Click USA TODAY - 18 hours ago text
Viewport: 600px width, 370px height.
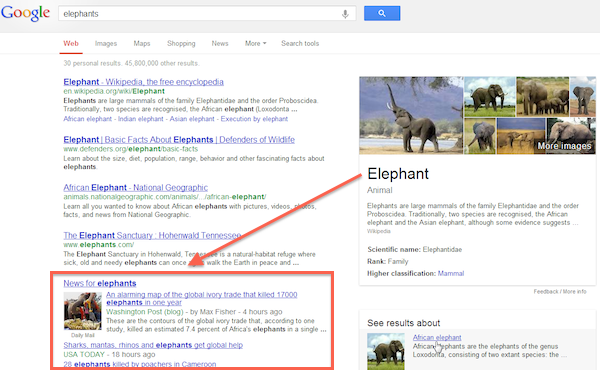point(109,355)
